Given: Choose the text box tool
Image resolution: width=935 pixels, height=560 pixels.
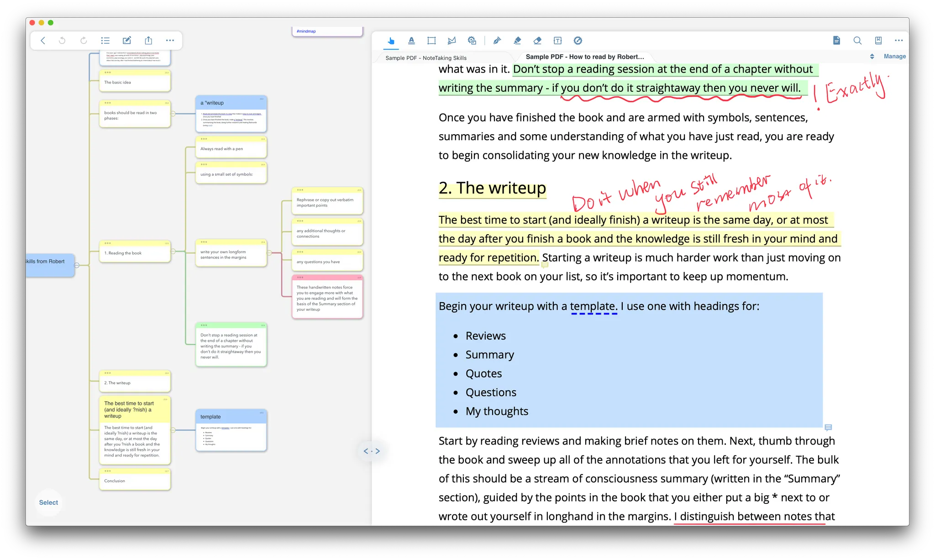Looking at the screenshot, I should click(557, 41).
